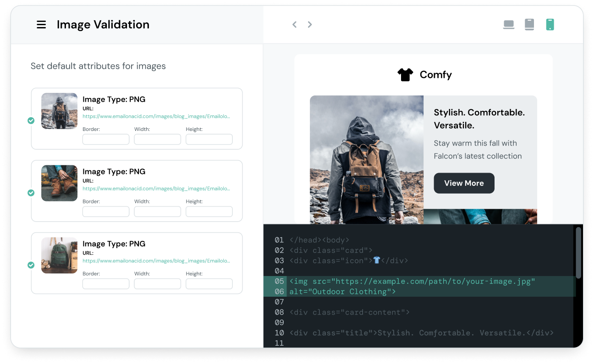
Task: Click the Border field of the first image
Action: [x=106, y=139]
